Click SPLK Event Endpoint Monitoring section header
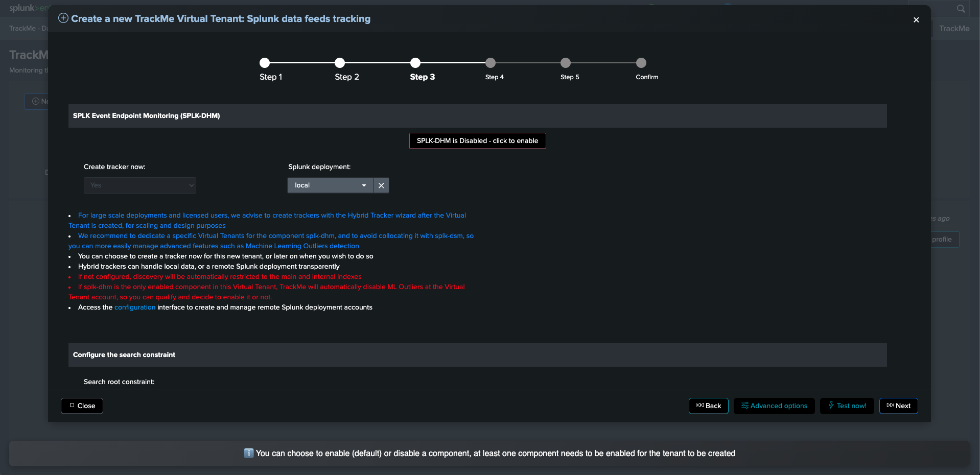This screenshot has height=475, width=980. click(477, 116)
